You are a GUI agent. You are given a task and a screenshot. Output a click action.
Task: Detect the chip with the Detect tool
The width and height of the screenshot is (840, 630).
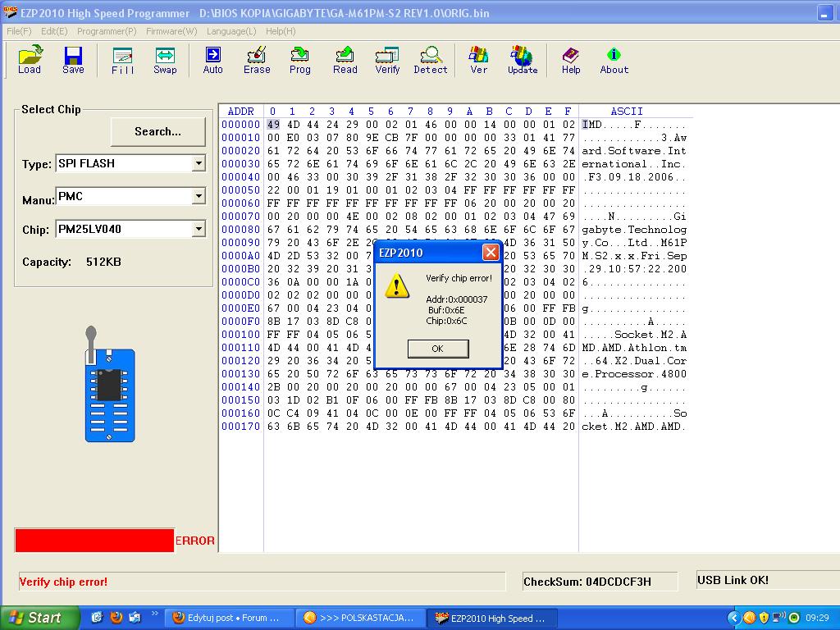coord(430,59)
